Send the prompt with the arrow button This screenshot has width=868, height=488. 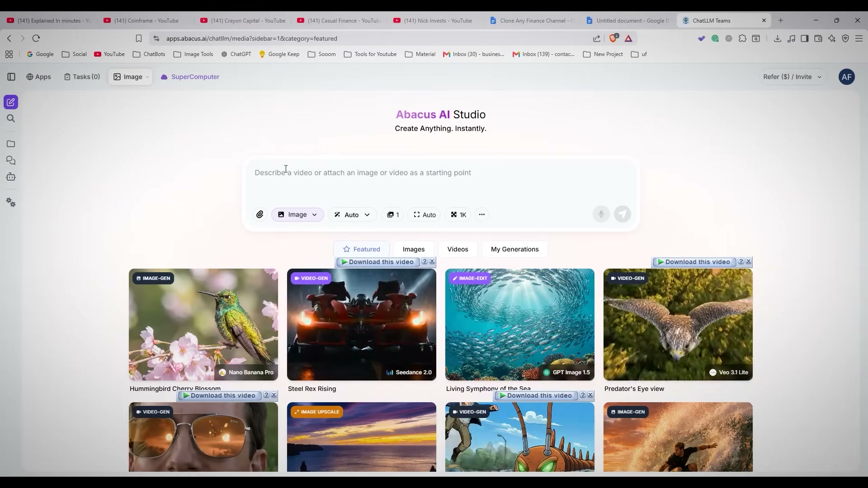click(623, 214)
